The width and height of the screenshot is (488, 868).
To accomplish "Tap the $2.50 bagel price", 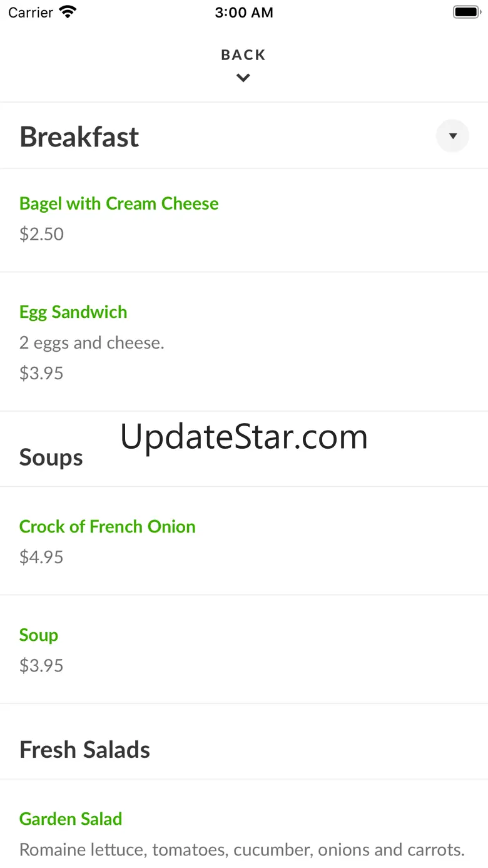I will [x=41, y=234].
